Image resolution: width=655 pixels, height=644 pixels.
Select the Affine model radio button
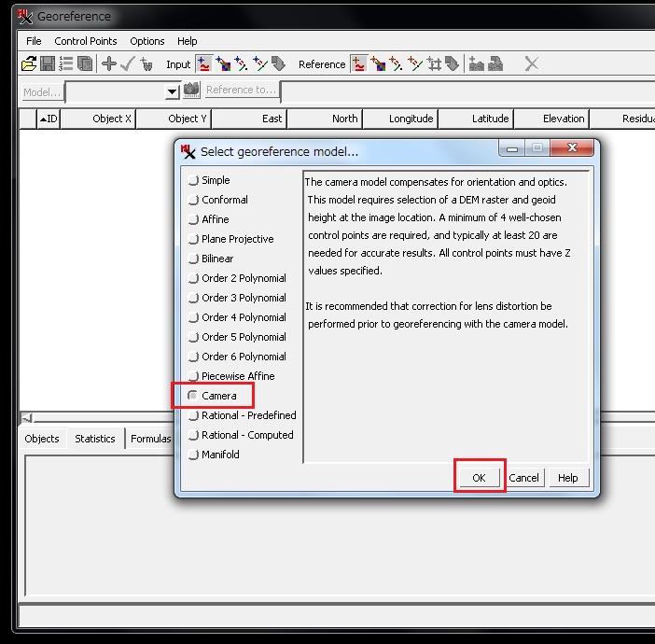[x=193, y=219]
